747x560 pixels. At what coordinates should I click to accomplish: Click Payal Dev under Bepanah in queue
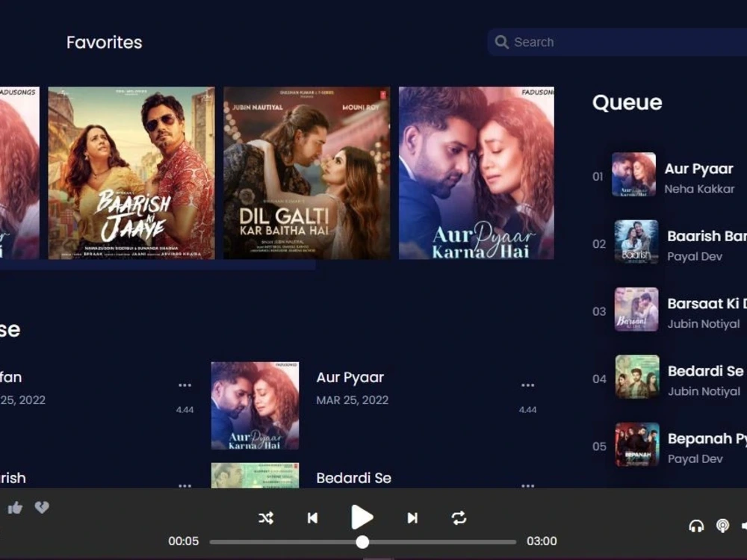tap(695, 459)
